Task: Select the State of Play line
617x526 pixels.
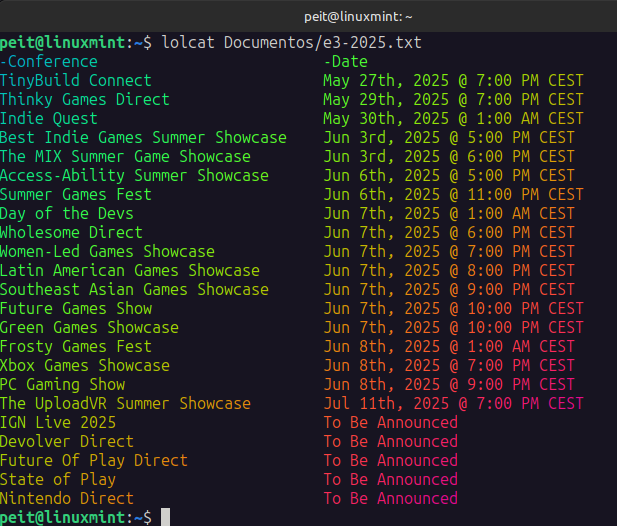Action: coord(58,480)
